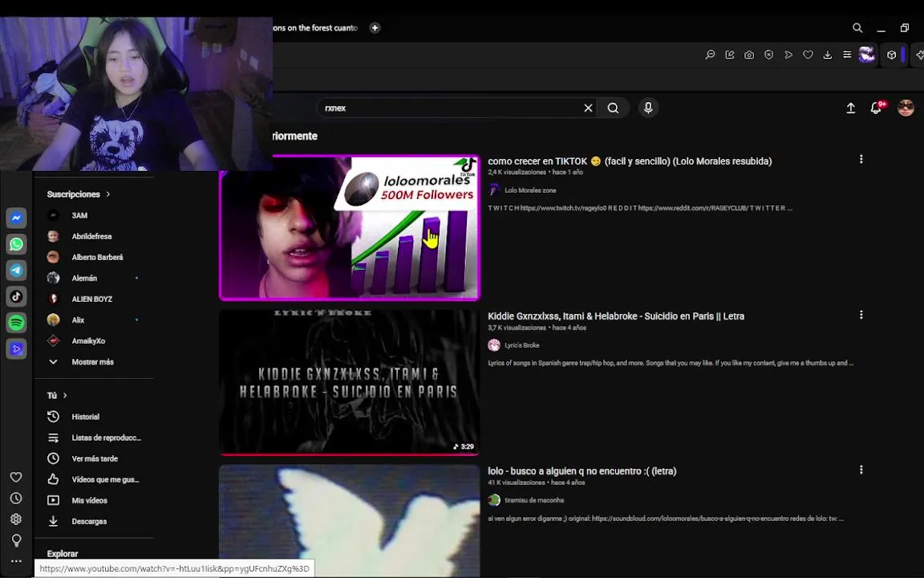The width and height of the screenshot is (924, 578).
Task: Open 'Kiddie Gxnzxlxss, Itami & Helabroke' video title
Action: click(616, 316)
